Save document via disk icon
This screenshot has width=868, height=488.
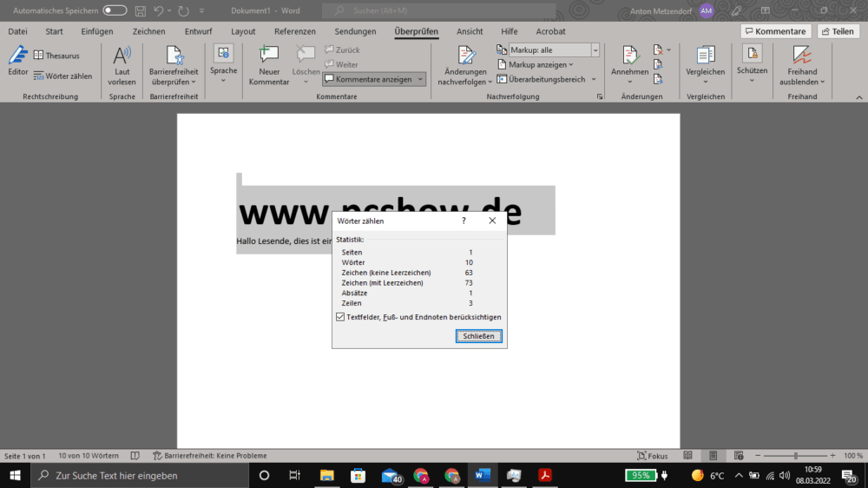[x=141, y=10]
